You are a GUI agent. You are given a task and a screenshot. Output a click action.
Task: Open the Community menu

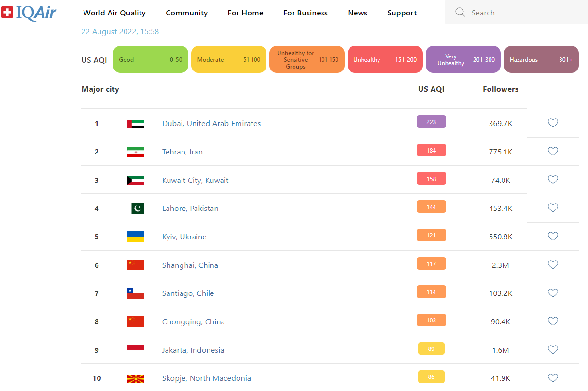pos(187,13)
